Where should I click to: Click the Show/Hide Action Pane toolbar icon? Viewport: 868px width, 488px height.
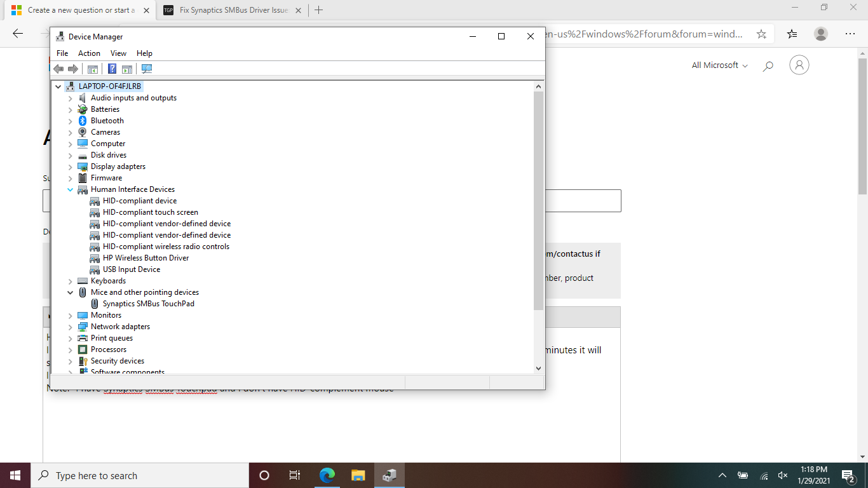tap(127, 69)
